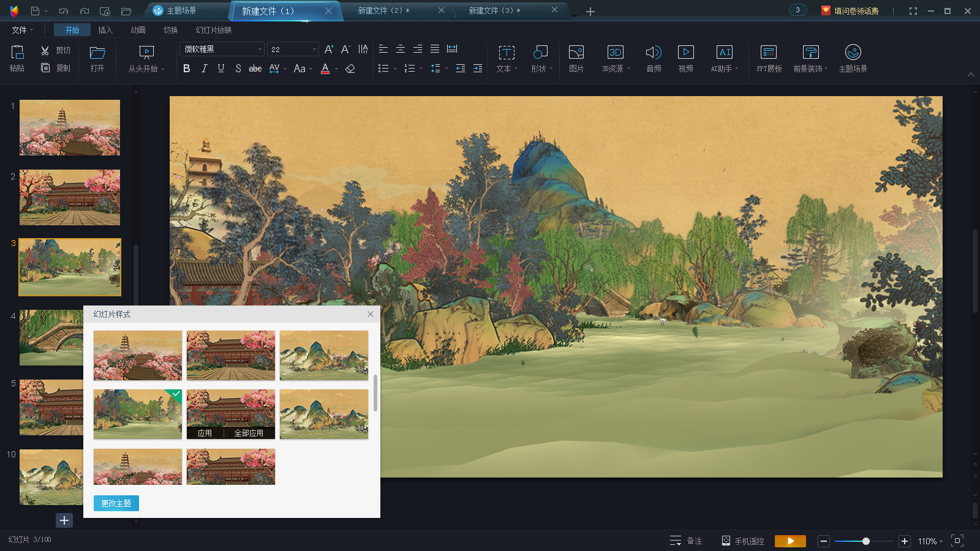Open the phone remote (手机遥控) control

(x=742, y=541)
